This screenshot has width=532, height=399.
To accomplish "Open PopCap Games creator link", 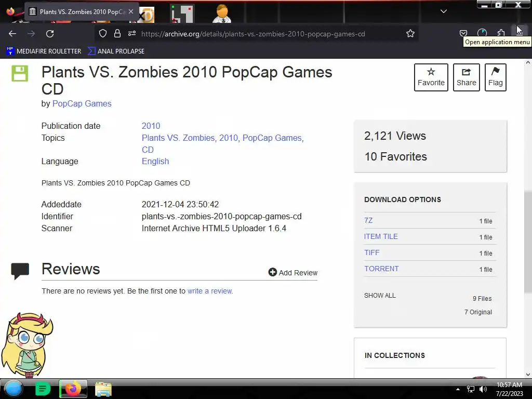I will click(x=82, y=104).
